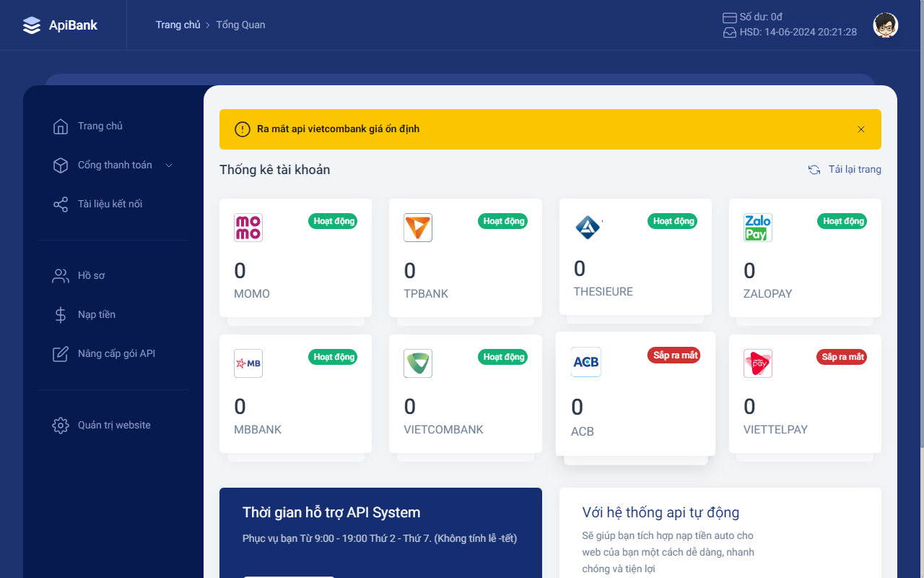Open Cổng thanh toán menu item
The image size is (924, 578).
pos(113,165)
